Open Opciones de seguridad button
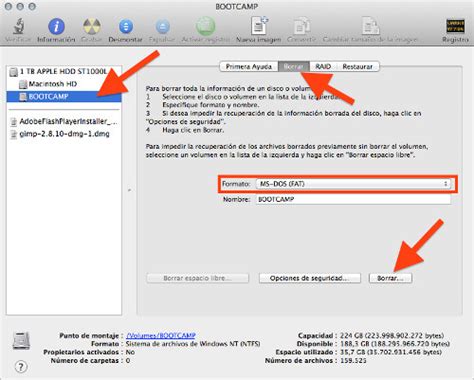The width and height of the screenshot is (474, 380). pos(310,278)
